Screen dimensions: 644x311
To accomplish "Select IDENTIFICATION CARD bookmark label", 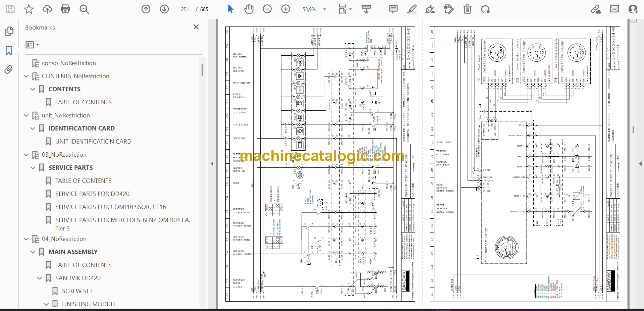I will coord(82,128).
